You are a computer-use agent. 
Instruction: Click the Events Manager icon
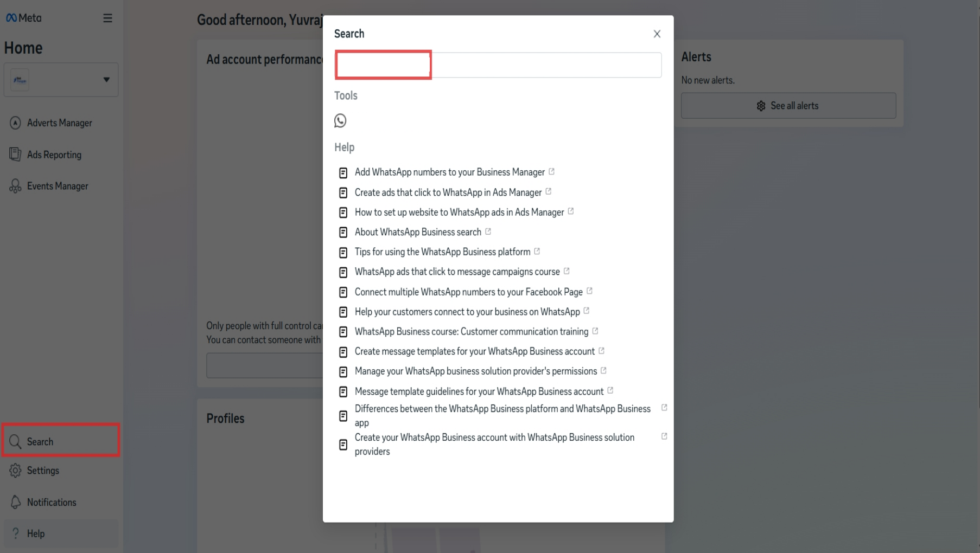(x=15, y=186)
